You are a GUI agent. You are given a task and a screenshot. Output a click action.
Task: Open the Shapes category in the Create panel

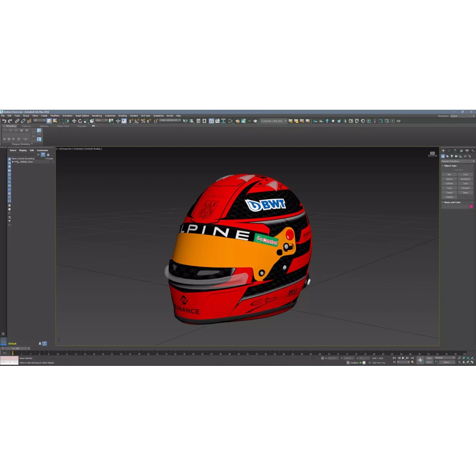(x=447, y=156)
